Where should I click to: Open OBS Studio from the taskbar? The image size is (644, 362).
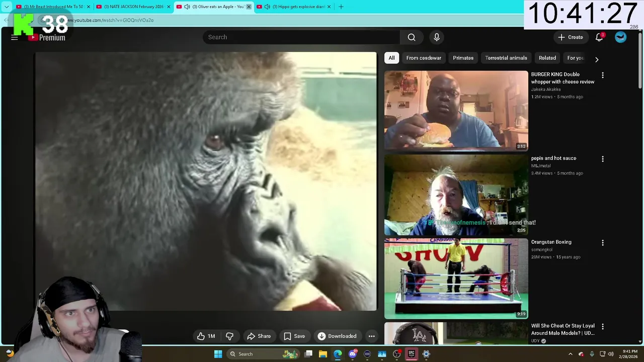396,354
